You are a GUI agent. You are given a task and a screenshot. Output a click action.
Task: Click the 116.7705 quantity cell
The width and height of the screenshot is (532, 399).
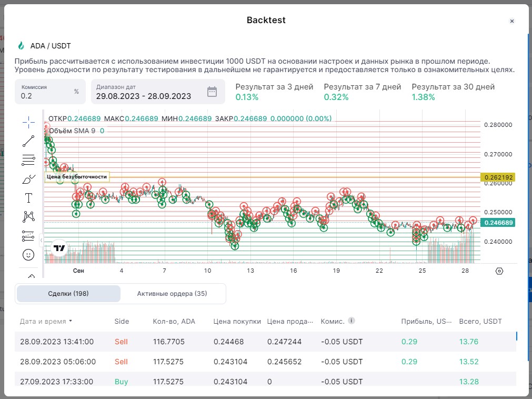coord(168,342)
